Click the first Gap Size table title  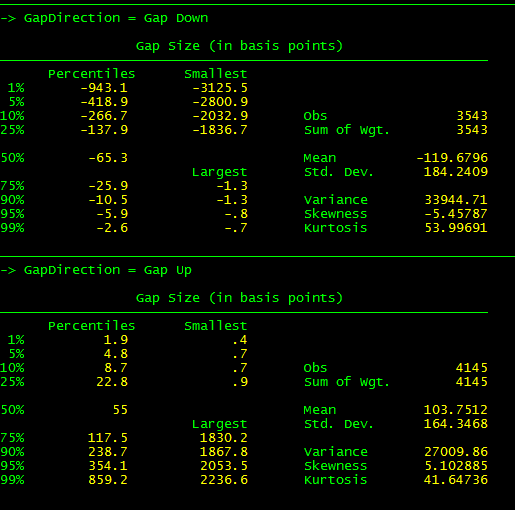click(239, 46)
